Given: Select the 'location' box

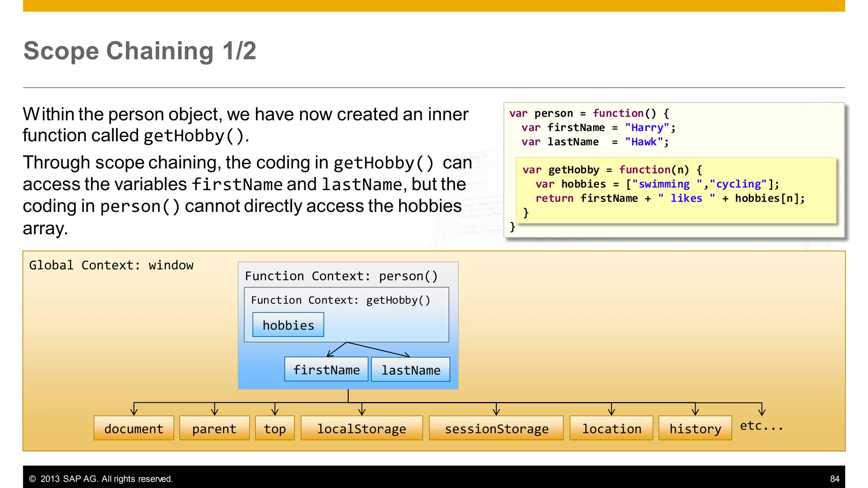Looking at the screenshot, I should tap(611, 428).
